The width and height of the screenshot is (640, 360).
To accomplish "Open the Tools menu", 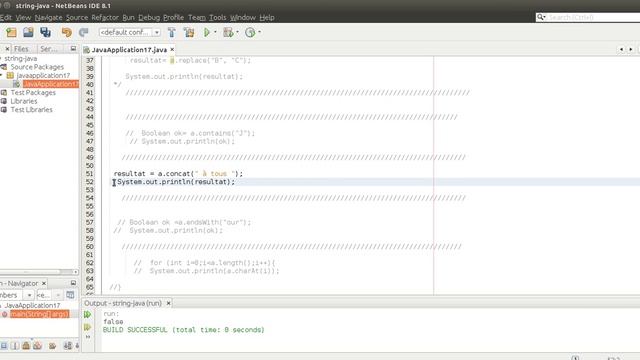I will [x=218, y=17].
